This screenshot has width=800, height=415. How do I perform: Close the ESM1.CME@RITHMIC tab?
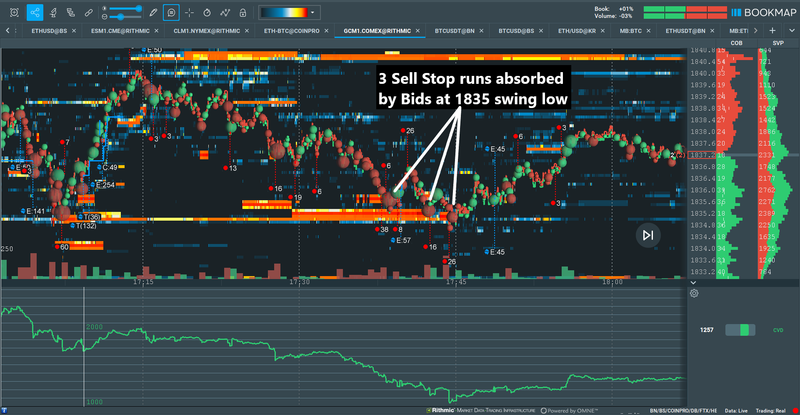(156, 31)
